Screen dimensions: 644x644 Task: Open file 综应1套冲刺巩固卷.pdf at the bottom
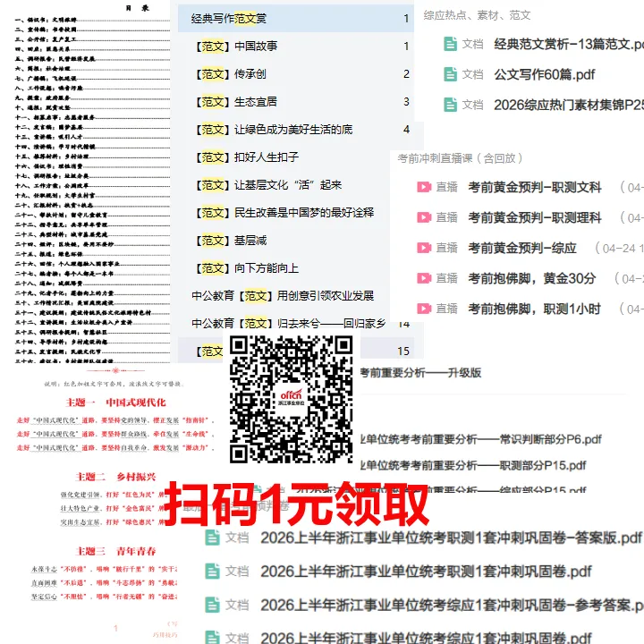pyautogui.click(x=426, y=638)
